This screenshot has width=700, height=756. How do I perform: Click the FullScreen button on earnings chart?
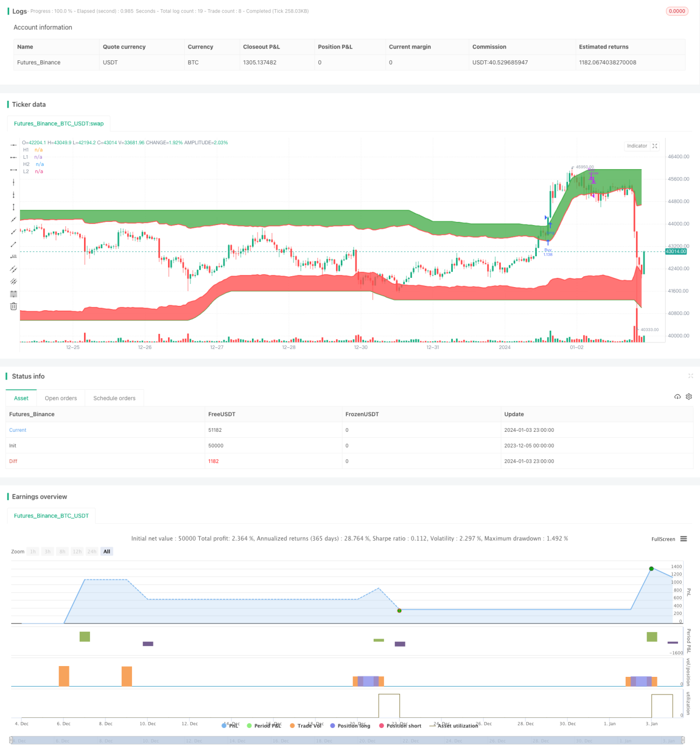tap(663, 539)
